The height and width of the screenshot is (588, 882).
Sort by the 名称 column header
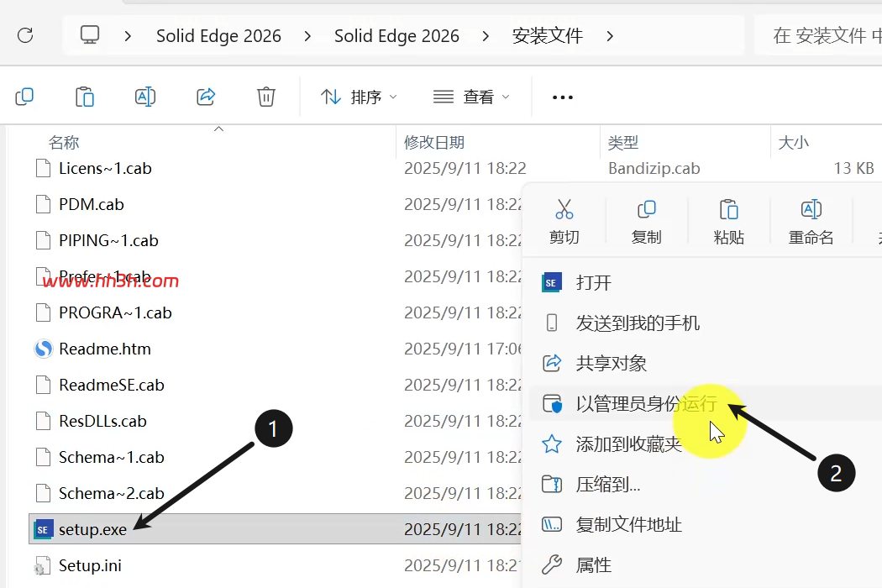(64, 142)
